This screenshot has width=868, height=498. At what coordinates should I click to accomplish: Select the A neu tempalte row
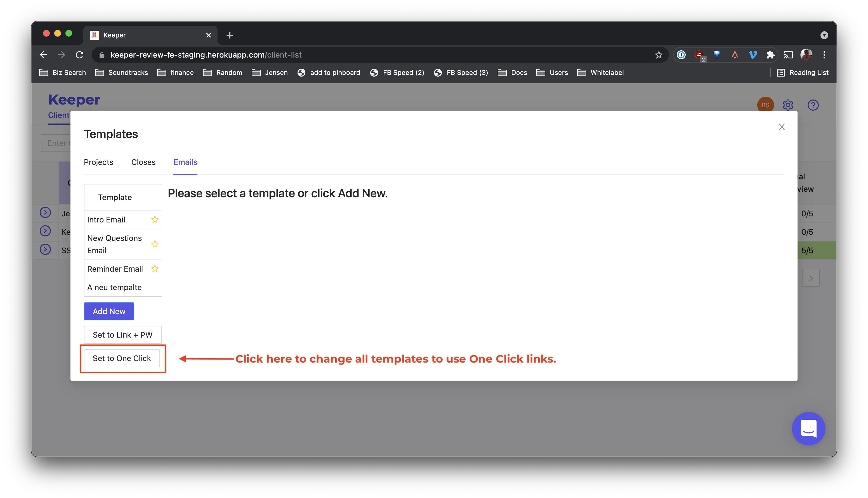coord(123,287)
